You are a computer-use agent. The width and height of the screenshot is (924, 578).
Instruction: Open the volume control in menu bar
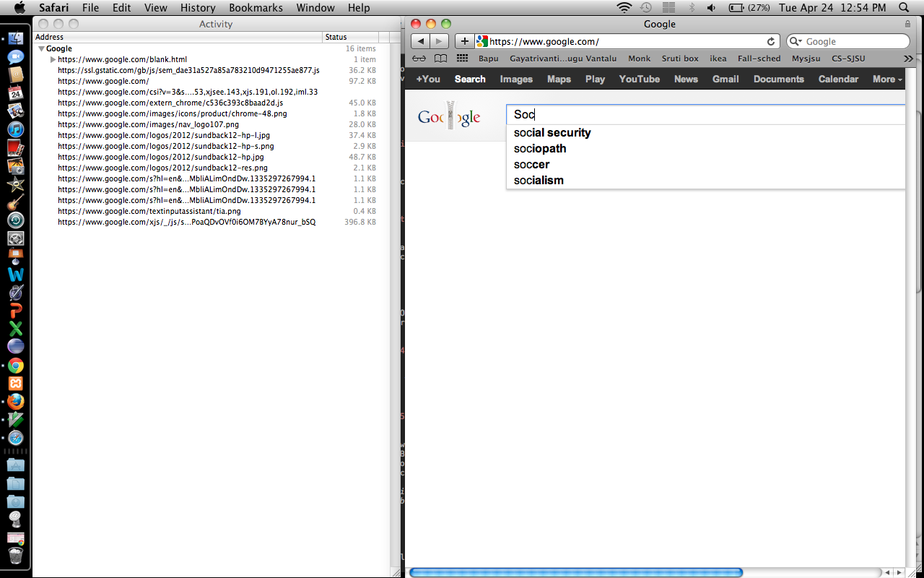pos(712,7)
